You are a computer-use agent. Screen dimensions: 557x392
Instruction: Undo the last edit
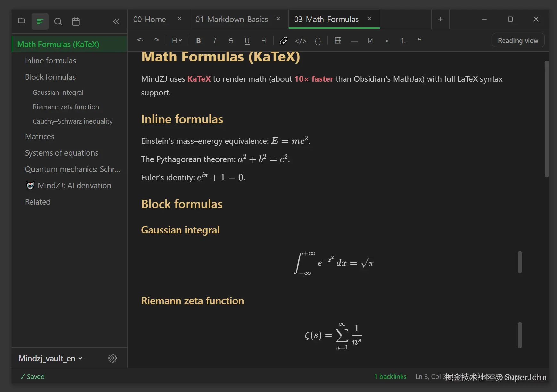coord(140,40)
